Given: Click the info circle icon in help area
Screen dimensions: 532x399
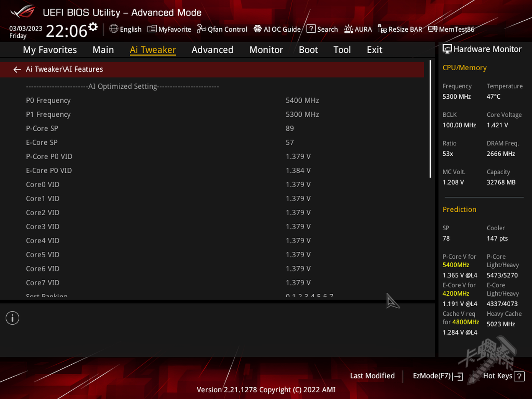Looking at the screenshot, I should [x=12, y=318].
